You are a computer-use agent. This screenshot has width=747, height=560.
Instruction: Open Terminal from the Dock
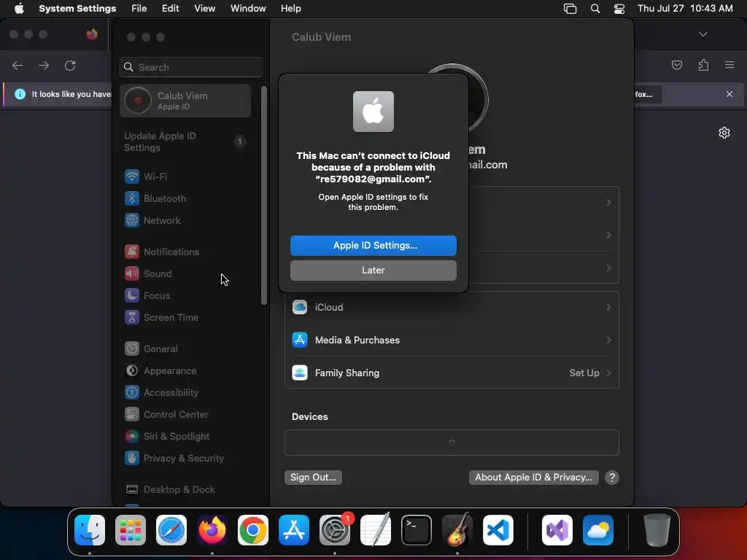[417, 530]
